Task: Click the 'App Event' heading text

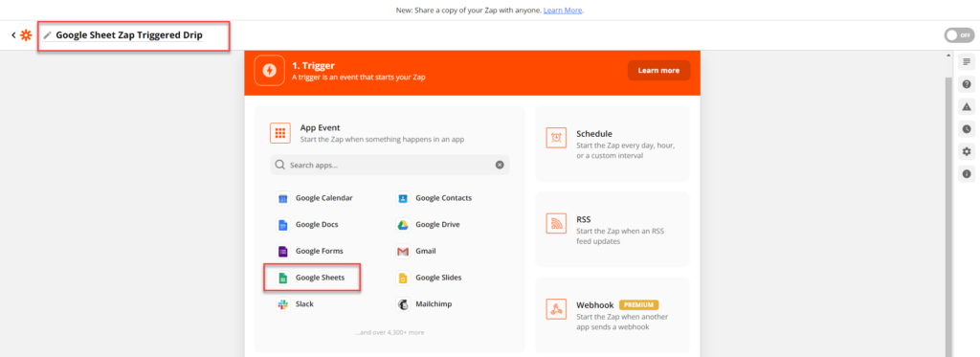Action: point(320,127)
